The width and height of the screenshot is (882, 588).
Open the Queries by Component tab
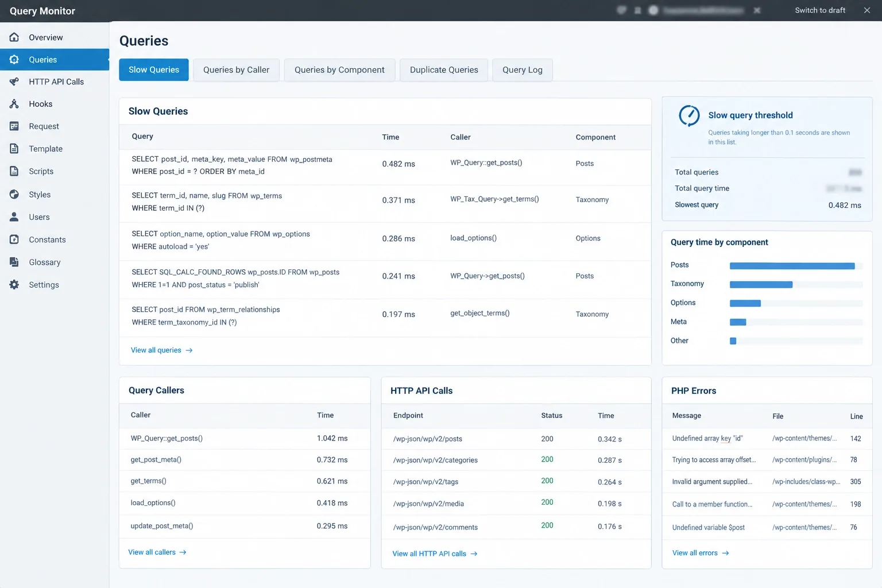339,70
